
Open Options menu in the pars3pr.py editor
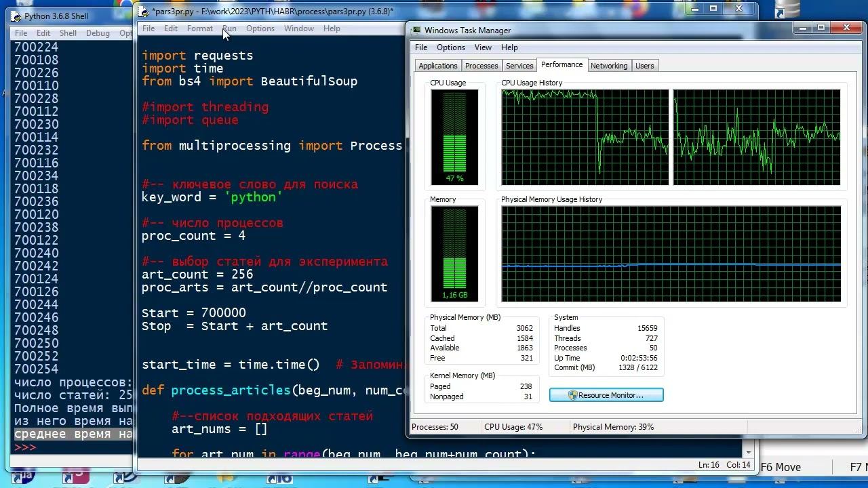[x=260, y=28]
